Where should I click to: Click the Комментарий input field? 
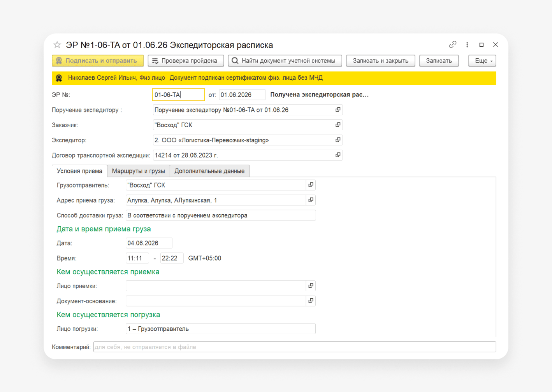click(x=295, y=347)
